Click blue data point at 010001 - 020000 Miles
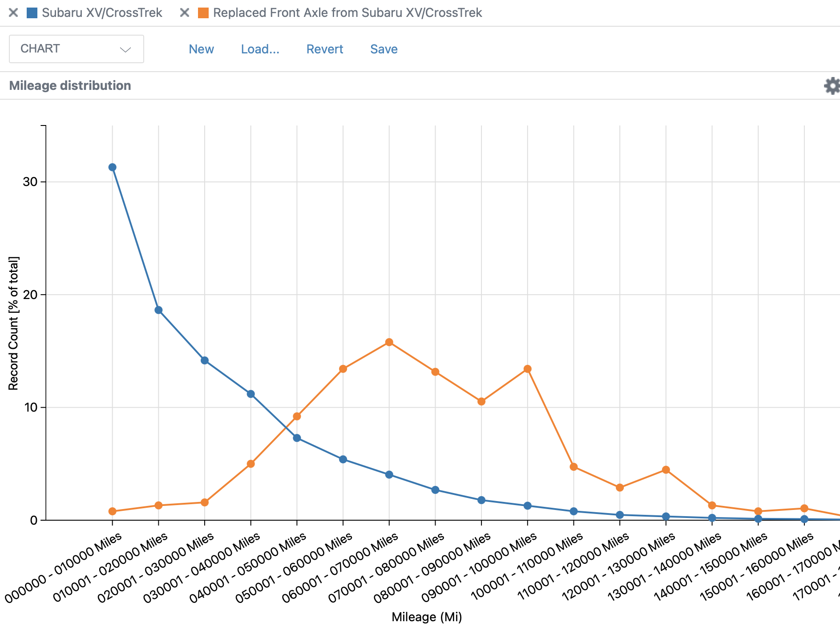This screenshot has width=840, height=631. pos(158,310)
